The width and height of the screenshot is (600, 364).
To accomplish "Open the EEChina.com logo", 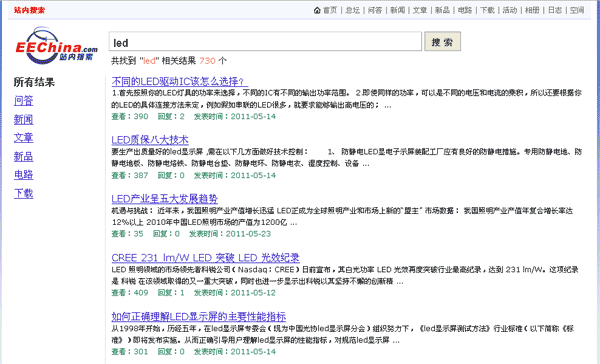I will pyautogui.click(x=56, y=45).
